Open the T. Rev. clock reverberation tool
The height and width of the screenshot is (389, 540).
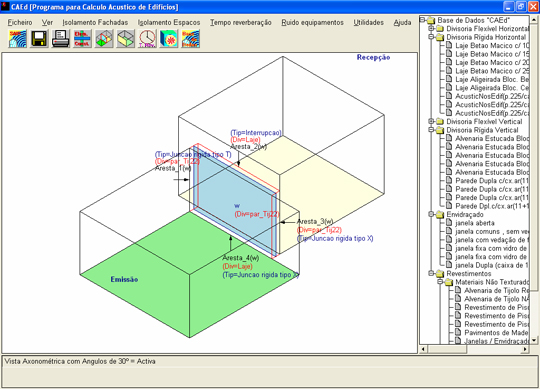click(147, 38)
